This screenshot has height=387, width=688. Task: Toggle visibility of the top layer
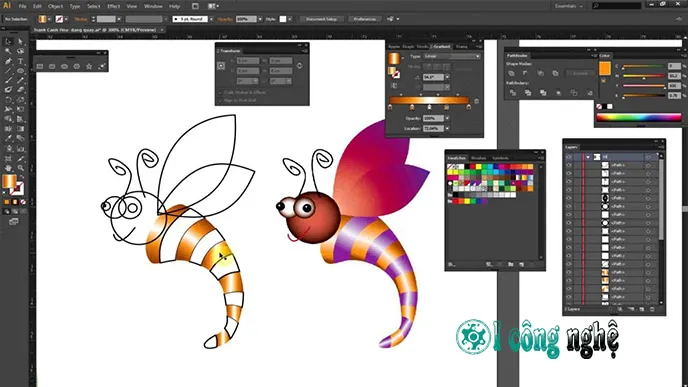pyautogui.click(x=569, y=157)
